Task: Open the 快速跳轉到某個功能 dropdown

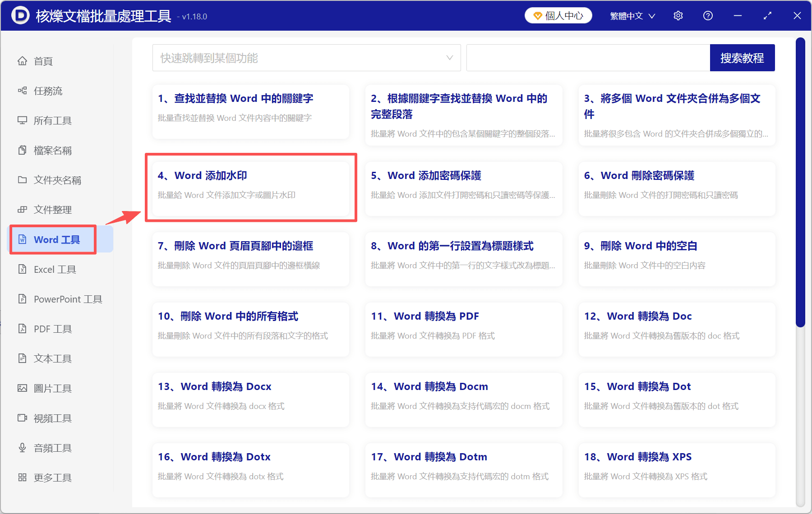Action: click(307, 58)
